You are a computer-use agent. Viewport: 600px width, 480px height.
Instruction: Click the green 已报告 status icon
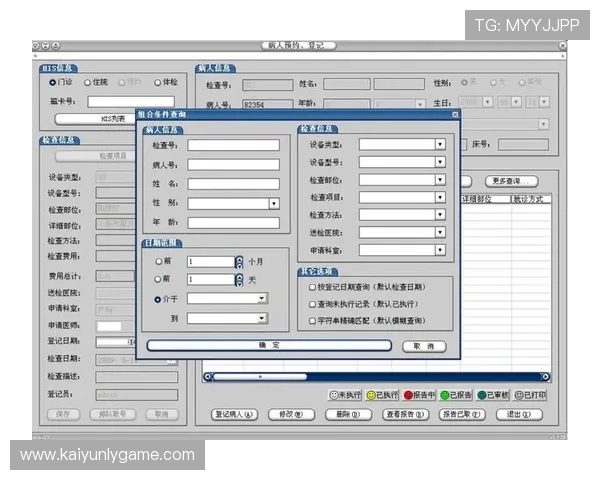445,395
